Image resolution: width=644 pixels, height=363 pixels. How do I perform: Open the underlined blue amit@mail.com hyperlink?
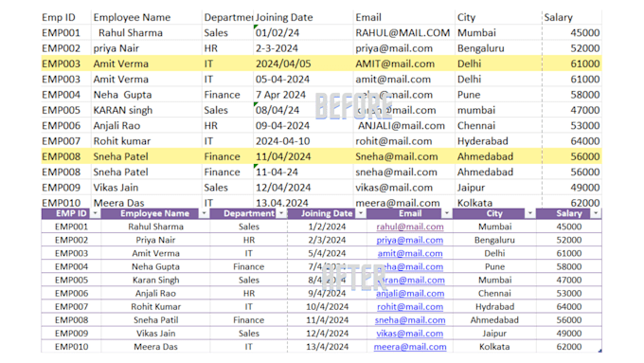(x=410, y=253)
